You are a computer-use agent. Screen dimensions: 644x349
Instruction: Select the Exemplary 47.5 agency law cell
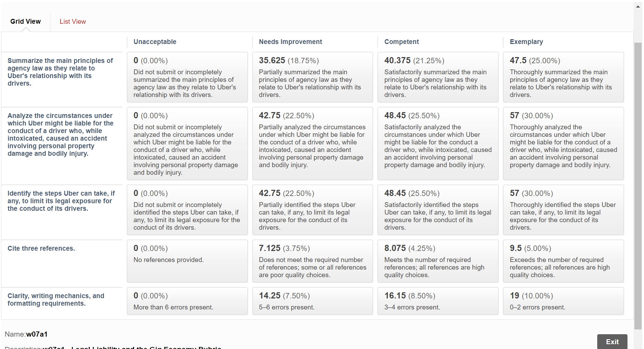[563, 77]
